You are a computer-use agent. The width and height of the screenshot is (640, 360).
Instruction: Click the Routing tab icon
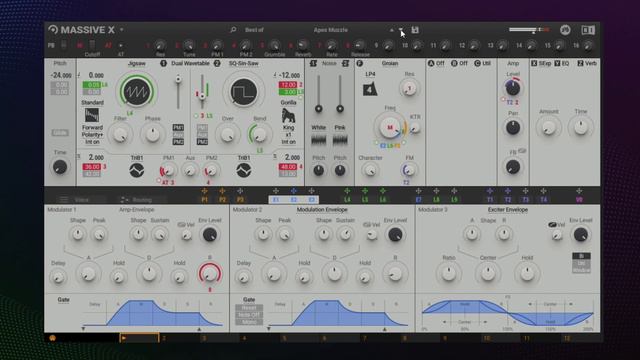click(x=124, y=200)
